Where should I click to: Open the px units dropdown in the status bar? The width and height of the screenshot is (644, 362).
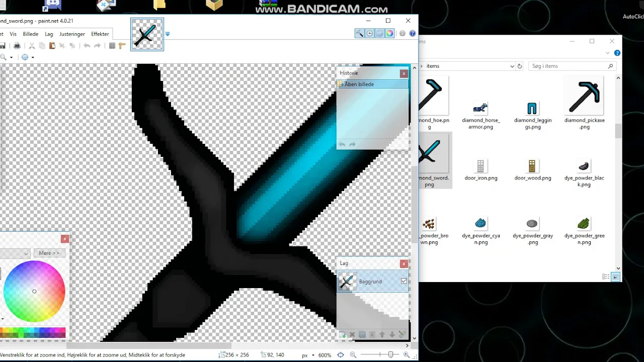312,354
